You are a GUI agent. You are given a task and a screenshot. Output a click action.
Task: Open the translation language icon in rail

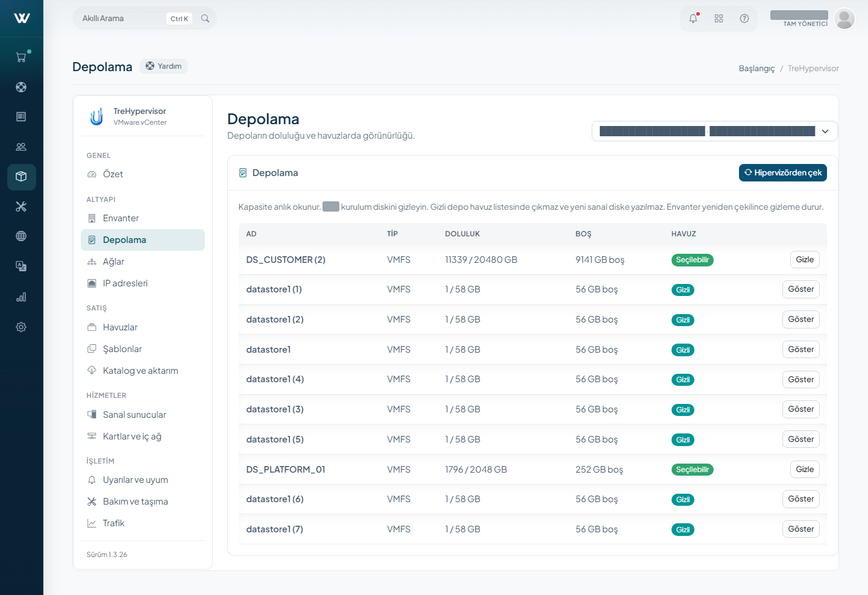coord(21,266)
